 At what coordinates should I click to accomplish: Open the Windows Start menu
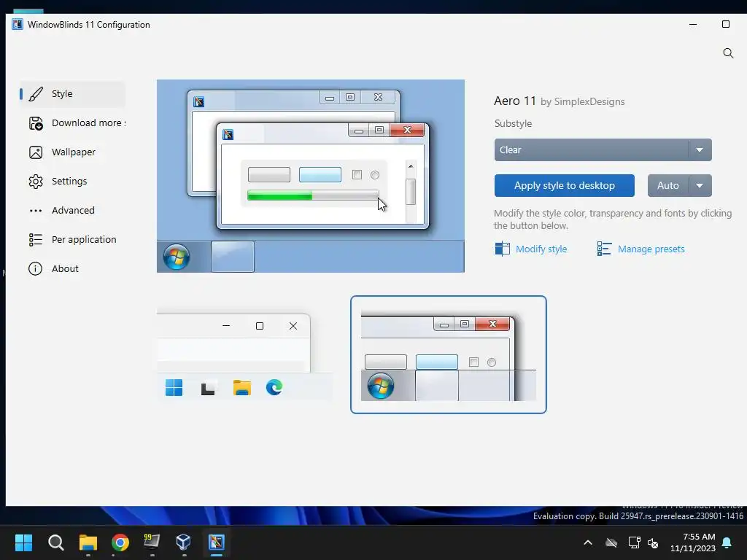pyautogui.click(x=23, y=542)
